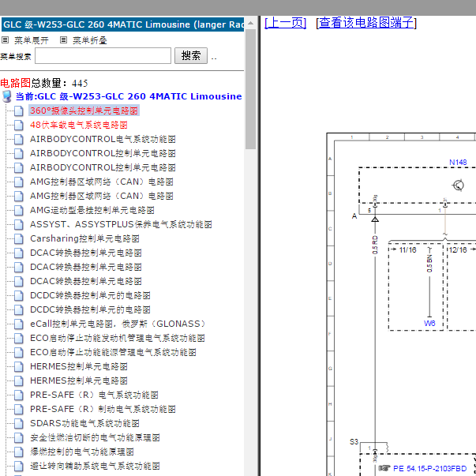Image resolution: width=476 pixels, height=476 pixels.
Task: Open eCall控制单元电路图，俄罗斯（GLONASS）
Action: point(119,324)
